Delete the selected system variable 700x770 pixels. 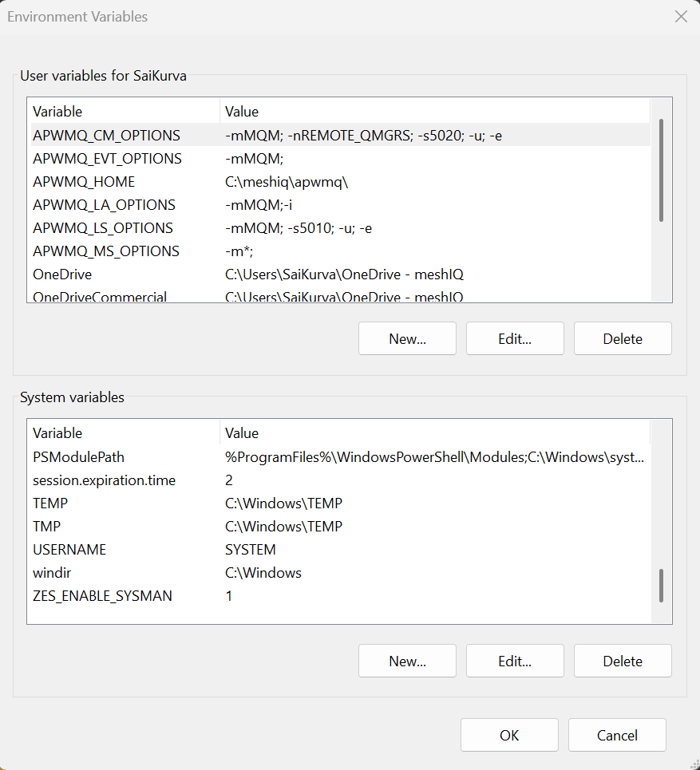click(623, 661)
